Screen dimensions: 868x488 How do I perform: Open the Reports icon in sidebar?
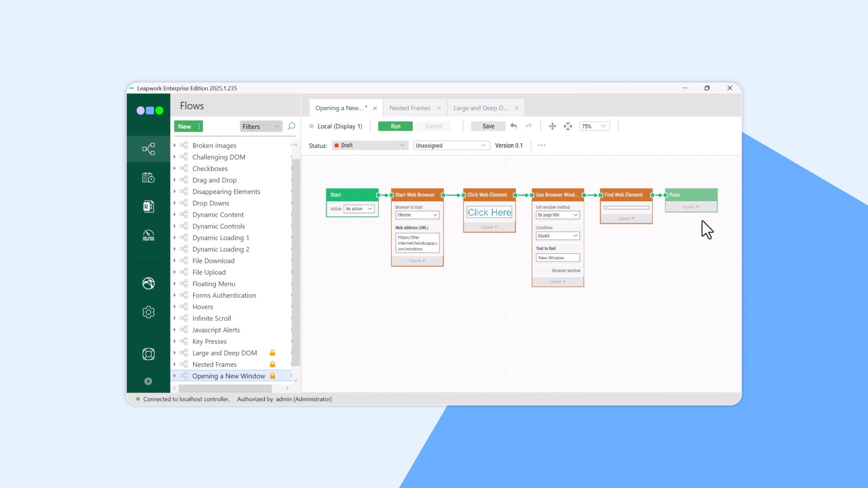point(148,207)
